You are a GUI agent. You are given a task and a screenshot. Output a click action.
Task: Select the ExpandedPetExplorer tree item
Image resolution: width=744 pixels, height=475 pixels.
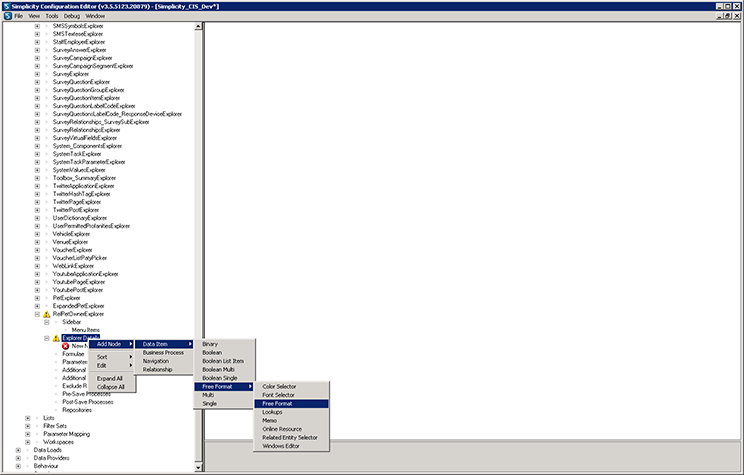pos(78,306)
